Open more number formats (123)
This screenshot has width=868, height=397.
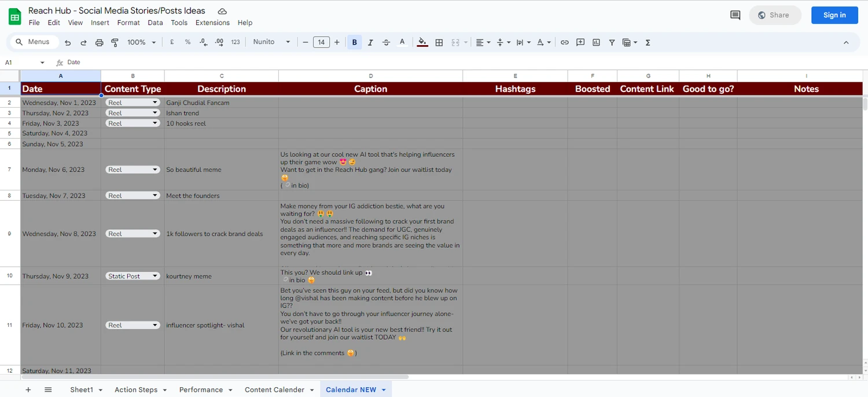[x=236, y=42]
